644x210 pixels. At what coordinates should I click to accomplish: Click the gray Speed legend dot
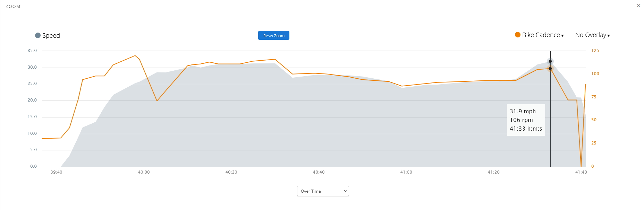(x=38, y=35)
